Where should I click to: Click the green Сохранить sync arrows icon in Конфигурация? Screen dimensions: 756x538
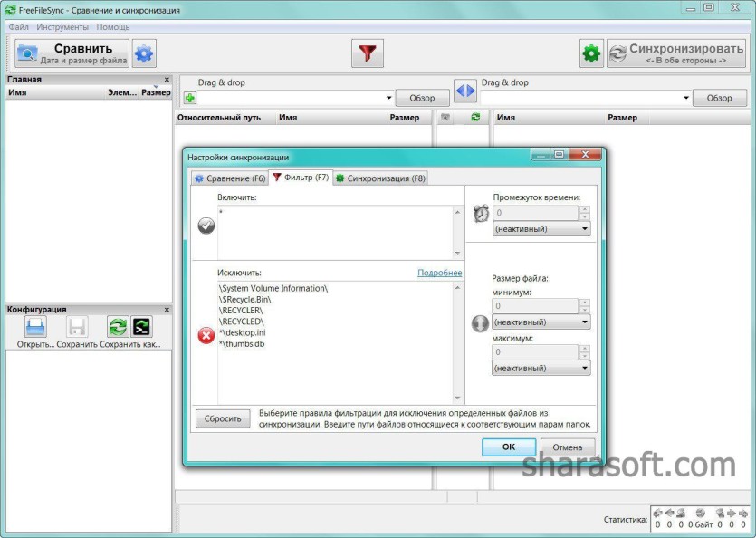[x=118, y=327]
